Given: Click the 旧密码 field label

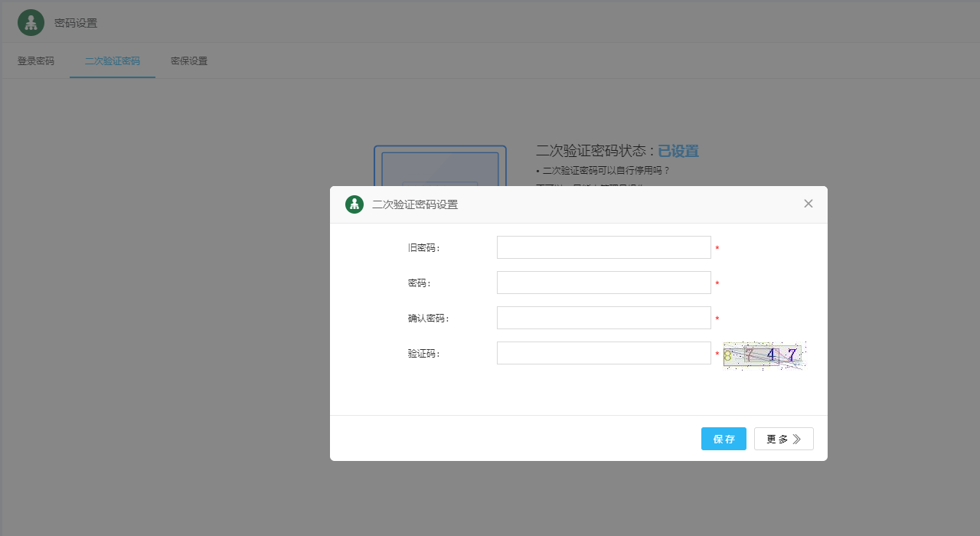Looking at the screenshot, I should tap(423, 248).
